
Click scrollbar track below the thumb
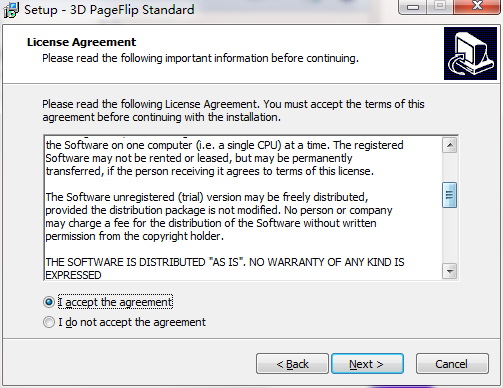coord(450,236)
